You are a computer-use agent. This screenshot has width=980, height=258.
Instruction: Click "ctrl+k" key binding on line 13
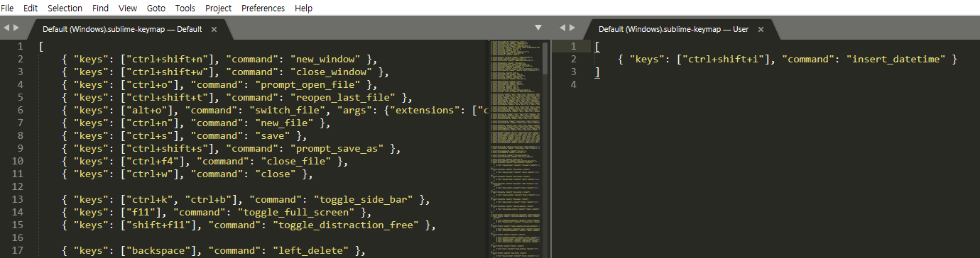(x=151, y=199)
